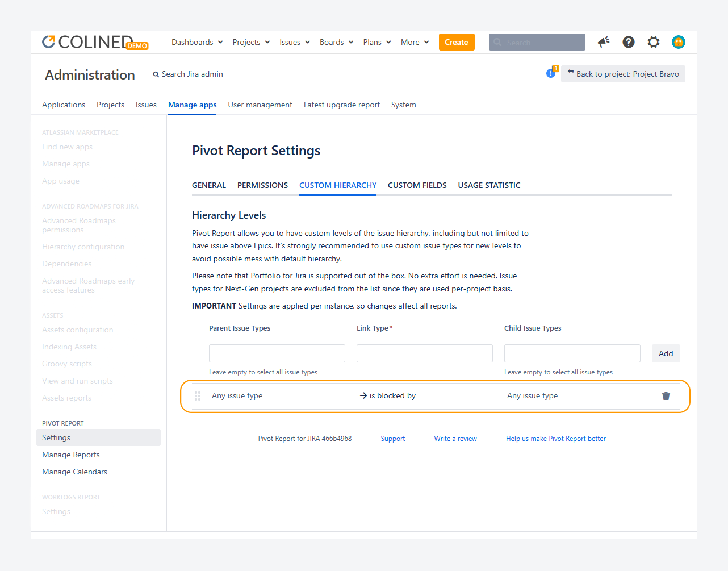This screenshot has height=571, width=728.
Task: Open Find new apps in sidebar
Action: click(67, 147)
